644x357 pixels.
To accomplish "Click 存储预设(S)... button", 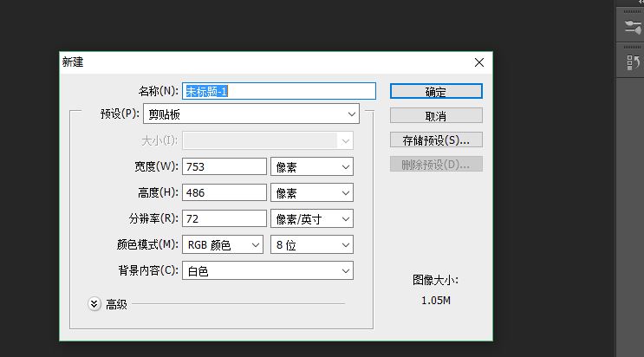I will click(x=436, y=140).
